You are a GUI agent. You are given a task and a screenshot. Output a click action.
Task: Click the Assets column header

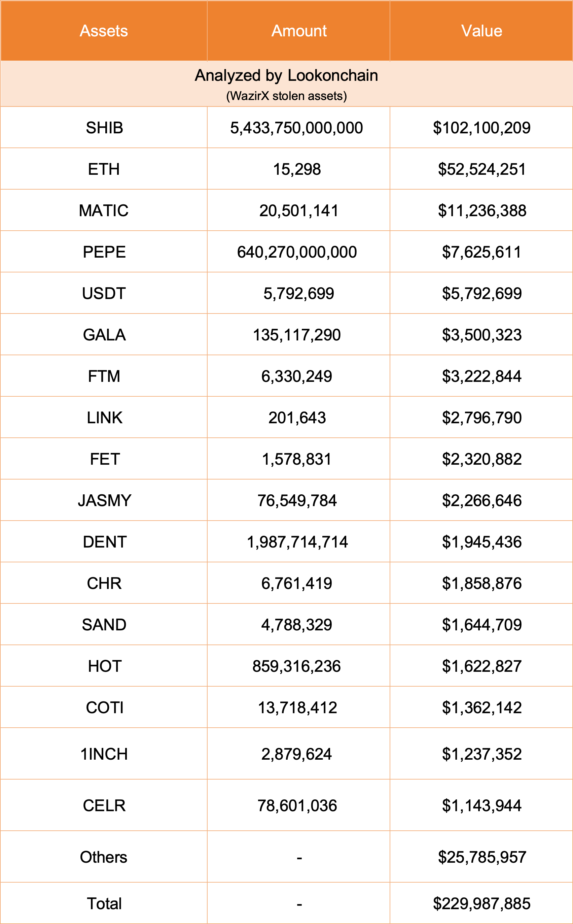103,31
